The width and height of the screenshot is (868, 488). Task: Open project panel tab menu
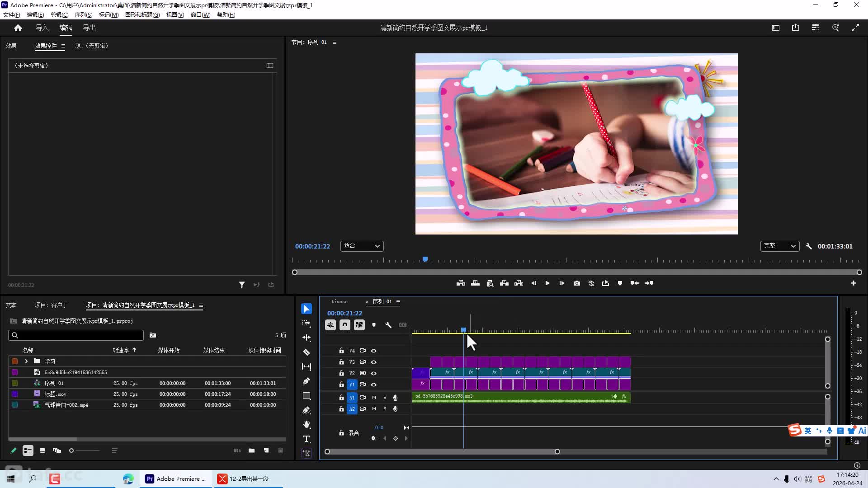pos(201,305)
